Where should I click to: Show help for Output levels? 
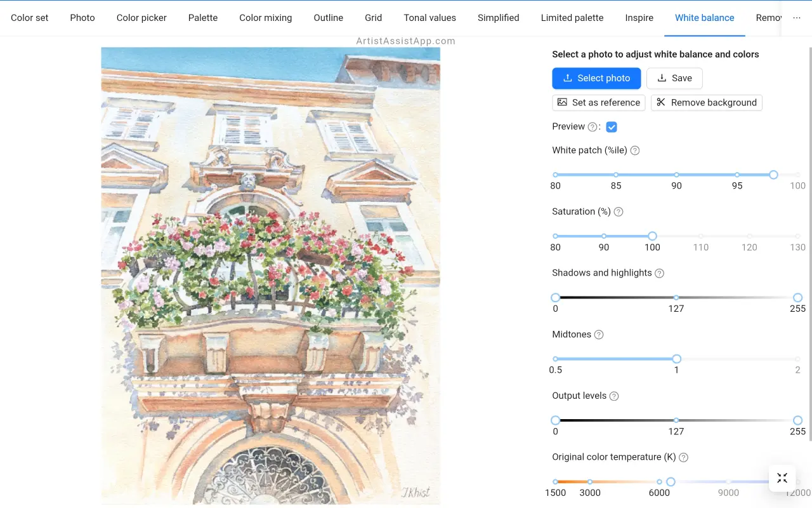[x=614, y=396]
